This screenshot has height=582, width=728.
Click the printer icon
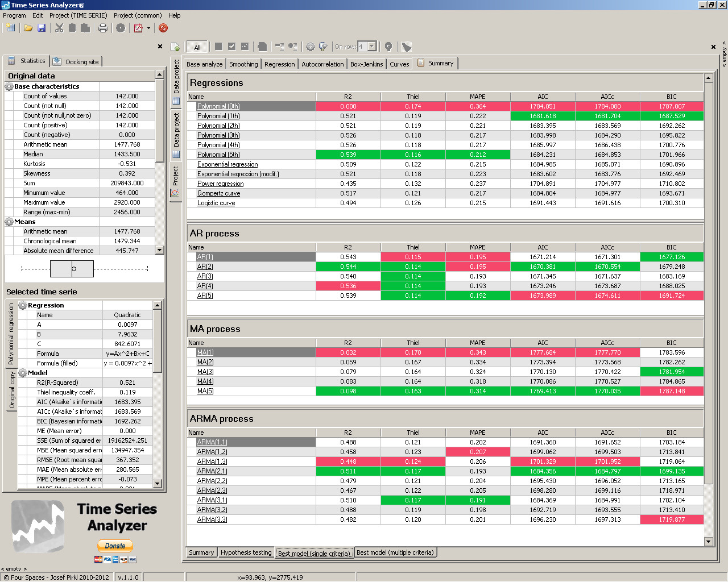[x=103, y=28]
